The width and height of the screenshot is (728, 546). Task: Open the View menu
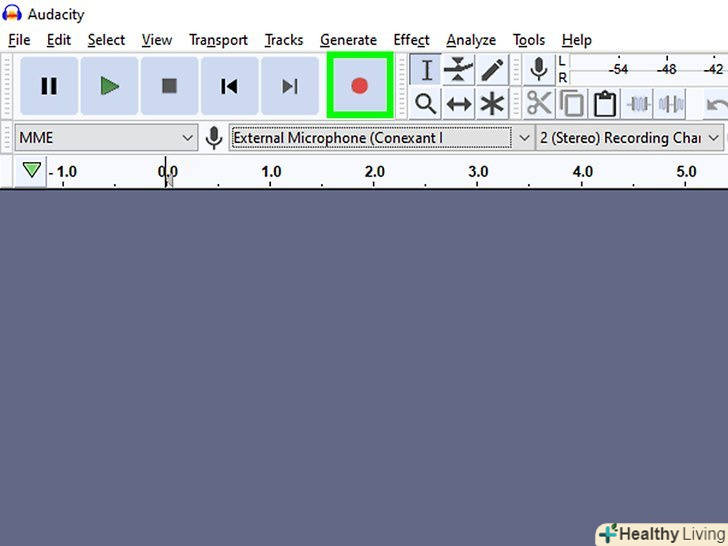157,40
